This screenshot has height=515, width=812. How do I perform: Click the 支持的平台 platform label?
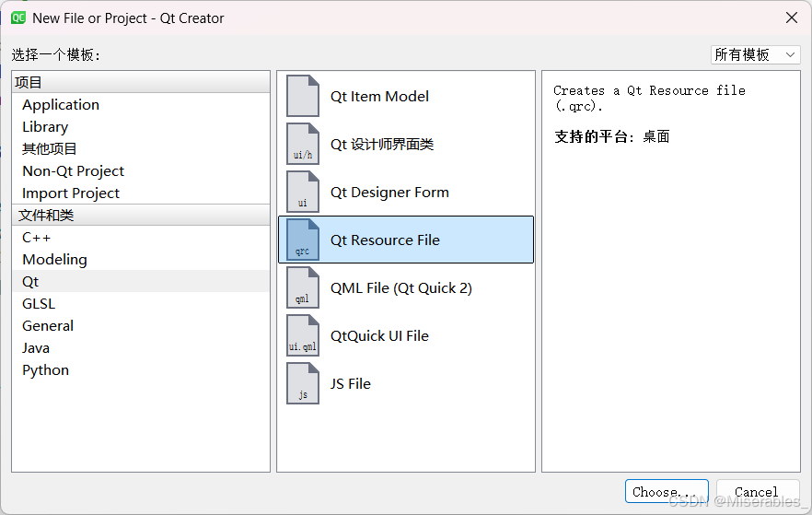[x=594, y=136]
